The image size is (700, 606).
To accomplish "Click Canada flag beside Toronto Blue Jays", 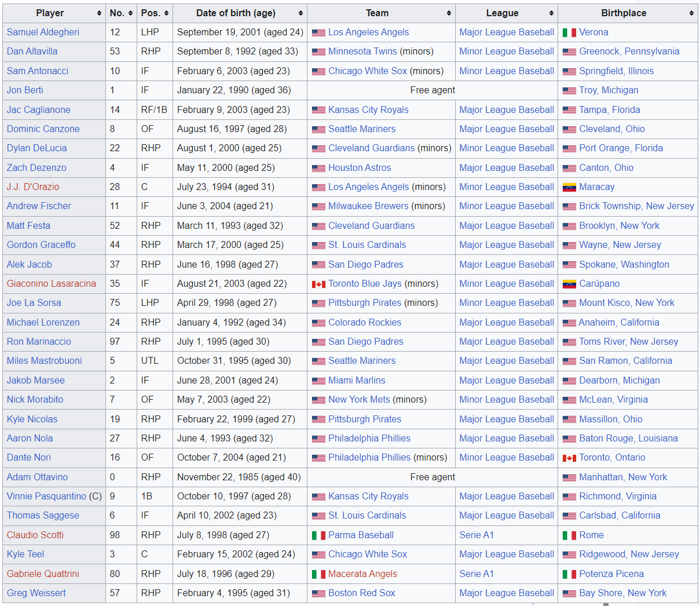I will pos(318,284).
